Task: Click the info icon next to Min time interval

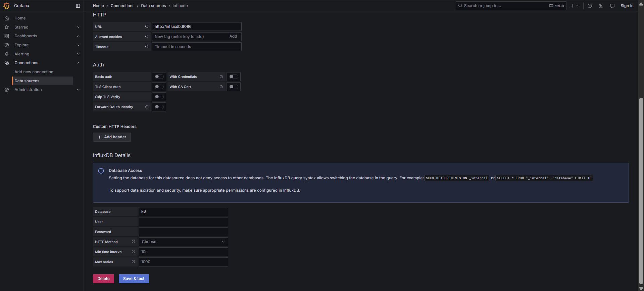Action: point(133,252)
